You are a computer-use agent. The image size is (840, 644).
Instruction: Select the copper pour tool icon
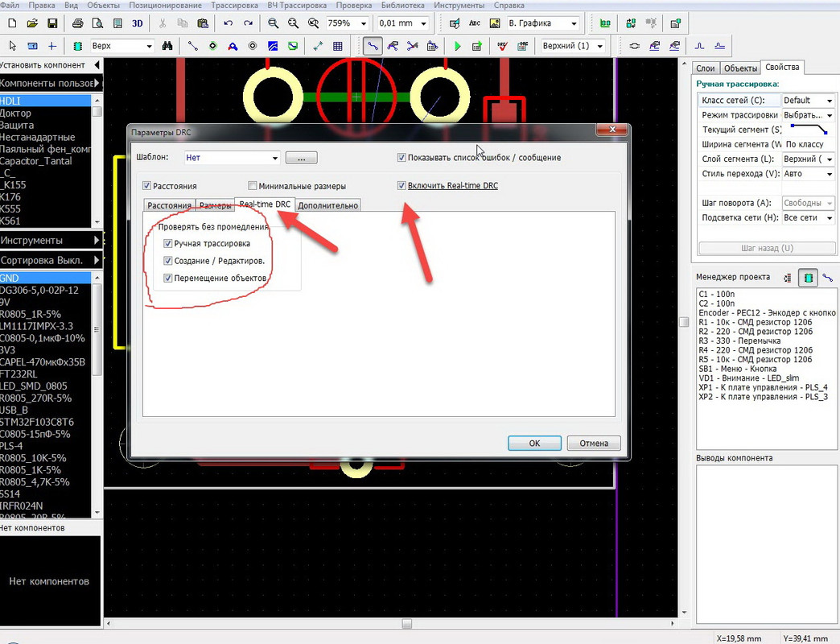point(273,46)
